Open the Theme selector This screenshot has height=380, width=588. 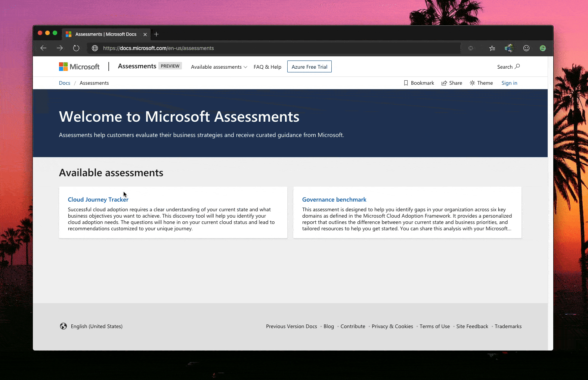(481, 83)
